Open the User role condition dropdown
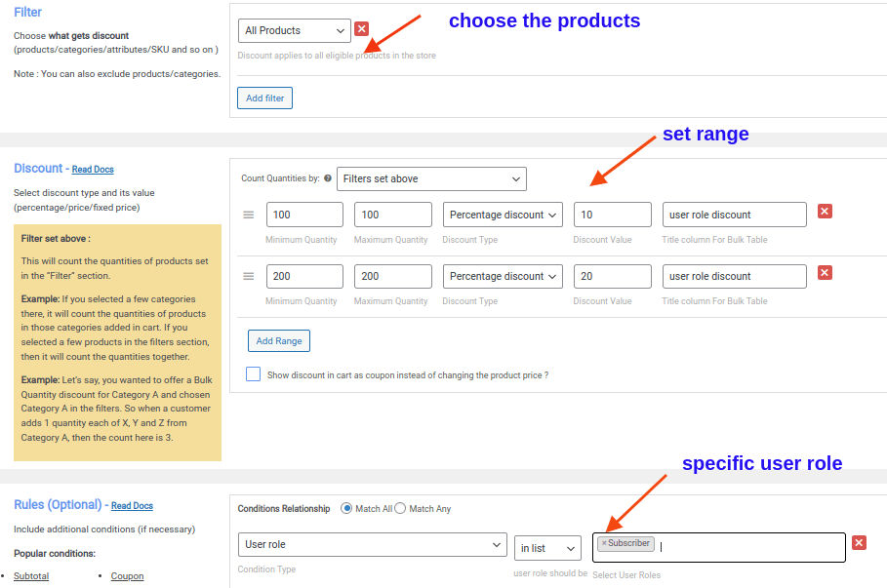This screenshot has width=887, height=588. point(372,542)
